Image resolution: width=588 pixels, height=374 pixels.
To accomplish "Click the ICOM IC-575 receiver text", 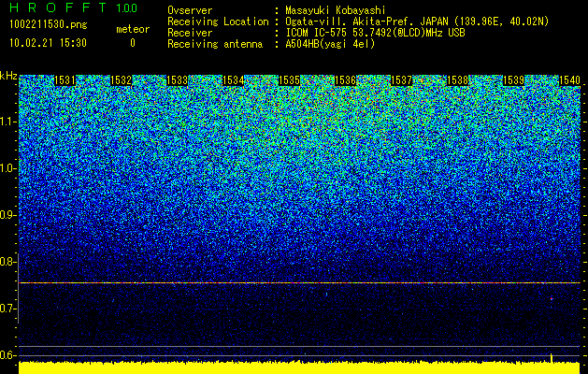I will (x=375, y=33).
